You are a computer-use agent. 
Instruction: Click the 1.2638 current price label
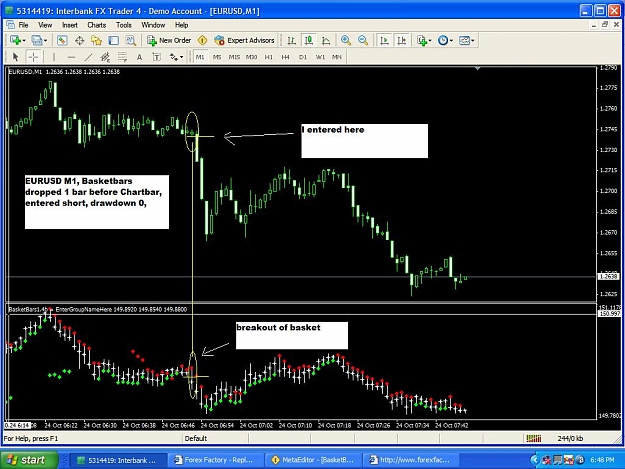(608, 277)
